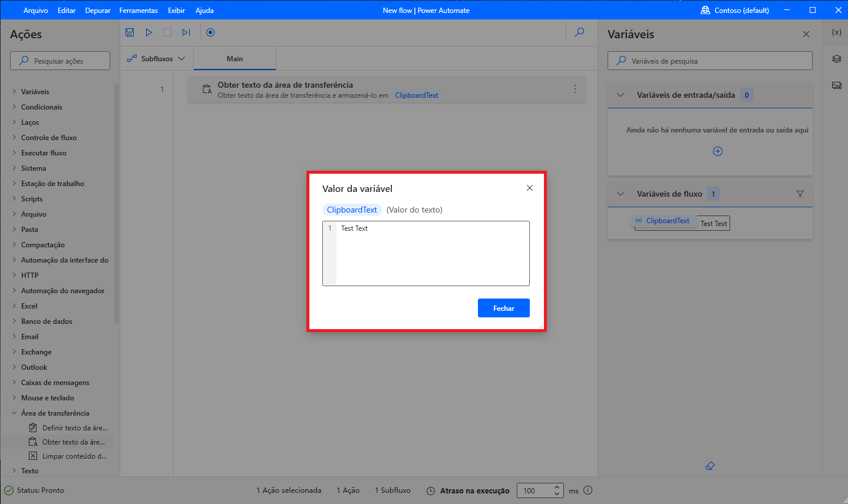The image size is (848, 504).
Task: Collapse the Variáveis de fluxo section
Action: click(x=620, y=194)
